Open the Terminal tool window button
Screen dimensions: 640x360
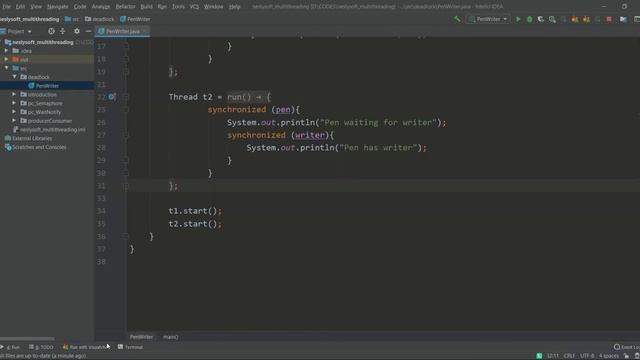coord(131,347)
